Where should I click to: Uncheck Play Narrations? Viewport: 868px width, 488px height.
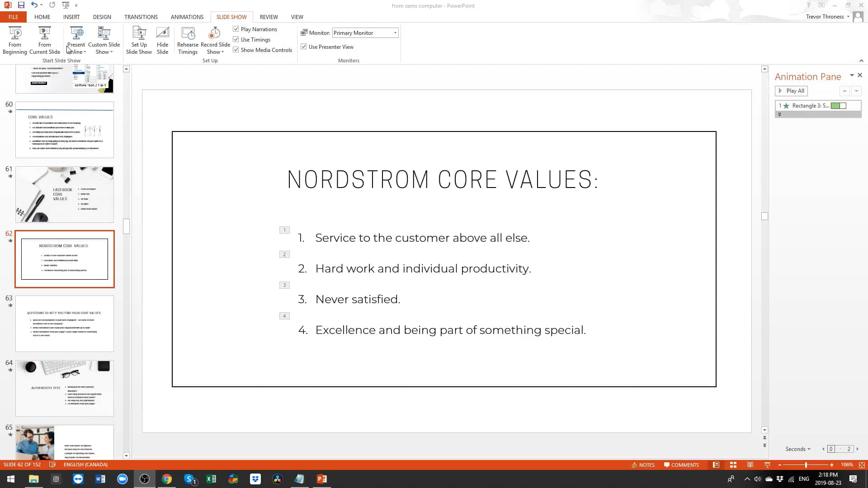(236, 28)
